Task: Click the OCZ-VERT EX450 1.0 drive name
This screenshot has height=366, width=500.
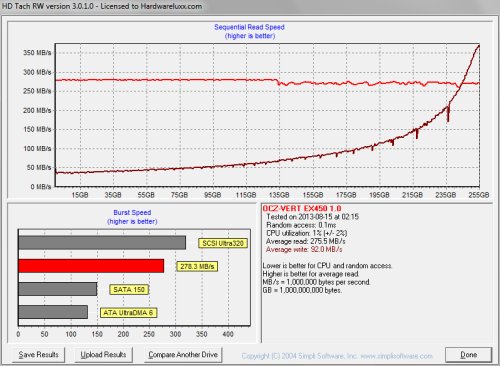Action: click(x=302, y=208)
